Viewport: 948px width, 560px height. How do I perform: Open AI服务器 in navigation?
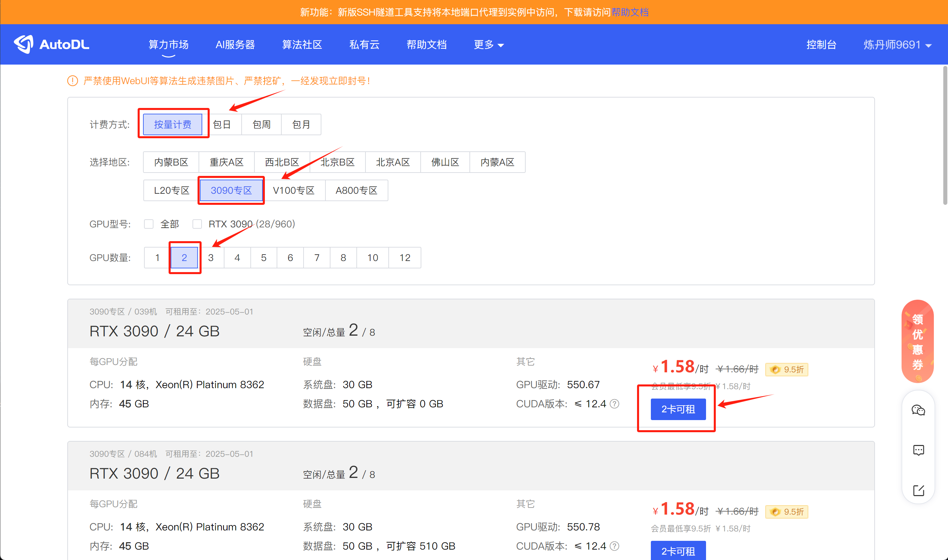(235, 44)
